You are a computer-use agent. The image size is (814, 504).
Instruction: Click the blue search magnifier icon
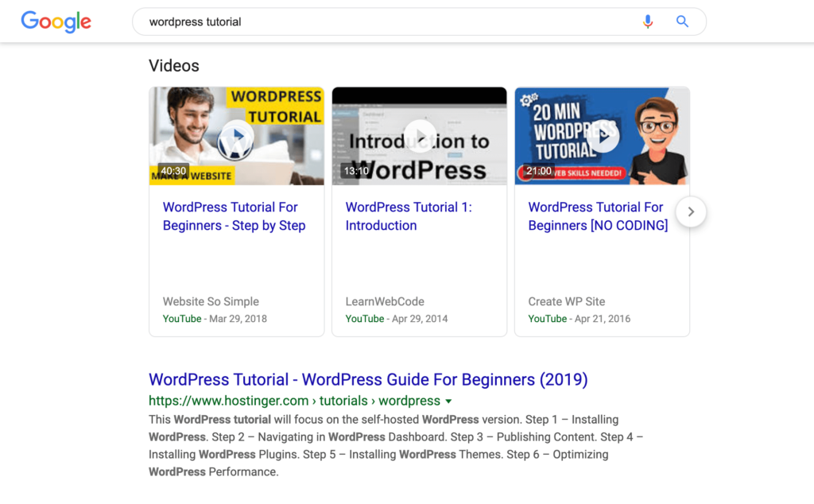click(682, 21)
